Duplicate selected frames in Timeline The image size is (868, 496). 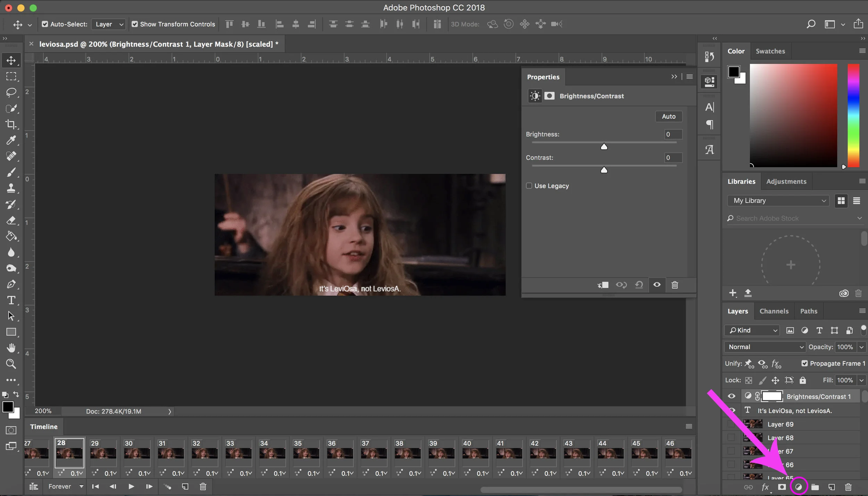[185, 487]
